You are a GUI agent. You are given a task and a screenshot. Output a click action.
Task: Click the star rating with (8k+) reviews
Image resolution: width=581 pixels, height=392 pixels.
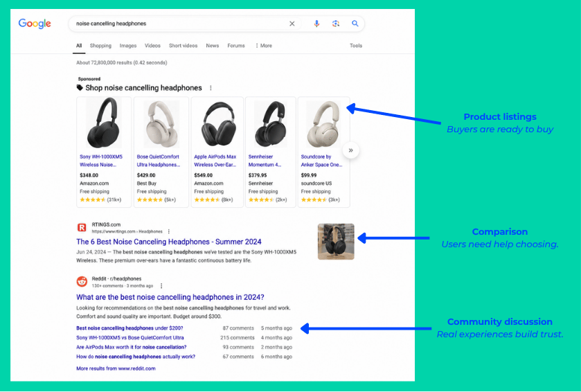click(213, 199)
